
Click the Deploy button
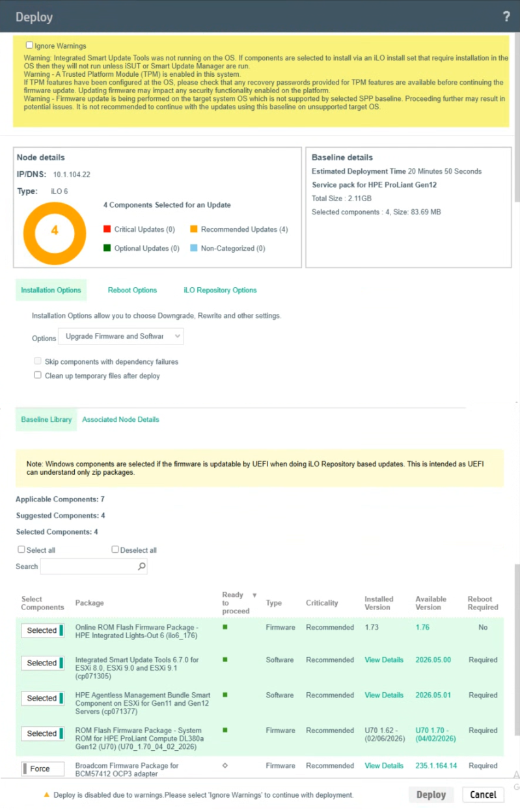tap(431, 794)
